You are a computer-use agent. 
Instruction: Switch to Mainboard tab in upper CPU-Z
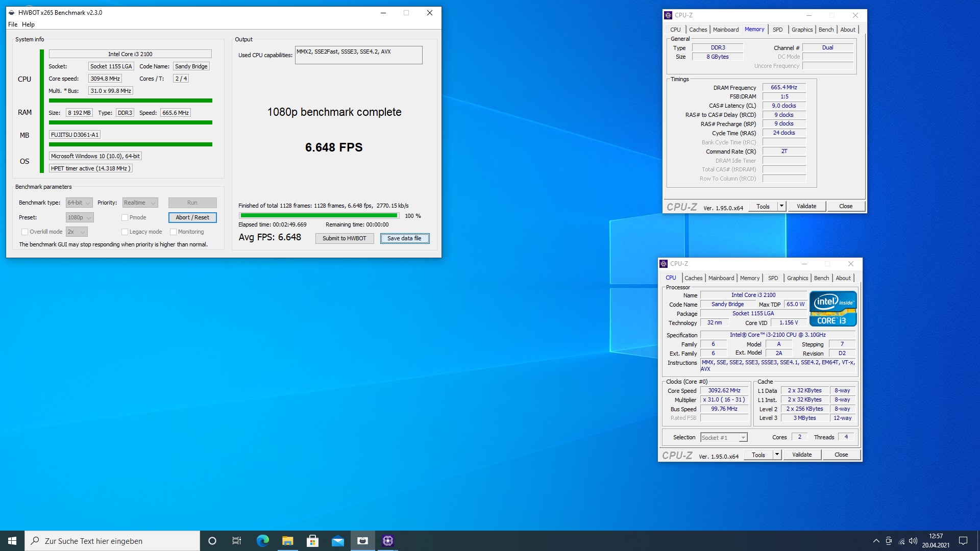point(726,30)
